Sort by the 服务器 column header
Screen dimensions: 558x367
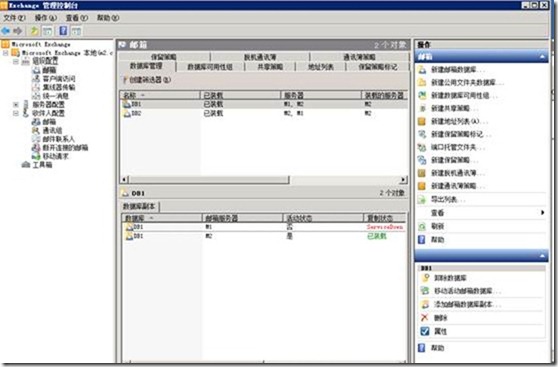point(321,95)
